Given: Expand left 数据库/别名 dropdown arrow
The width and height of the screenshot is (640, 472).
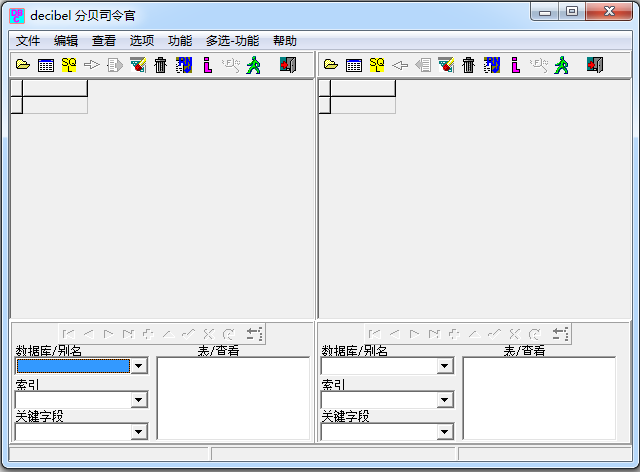Looking at the screenshot, I should [x=139, y=366].
